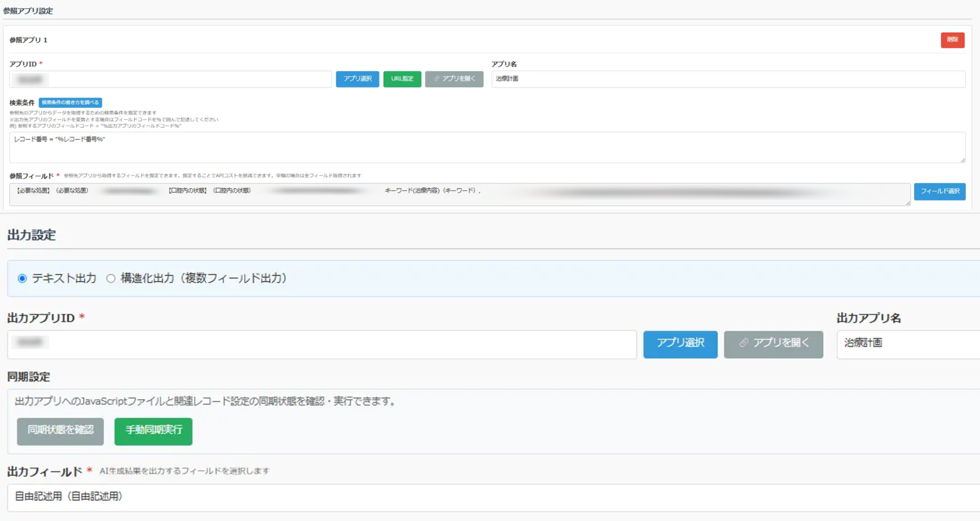Click the アプリID input field
This screenshot has height=521, width=980.
point(168,79)
